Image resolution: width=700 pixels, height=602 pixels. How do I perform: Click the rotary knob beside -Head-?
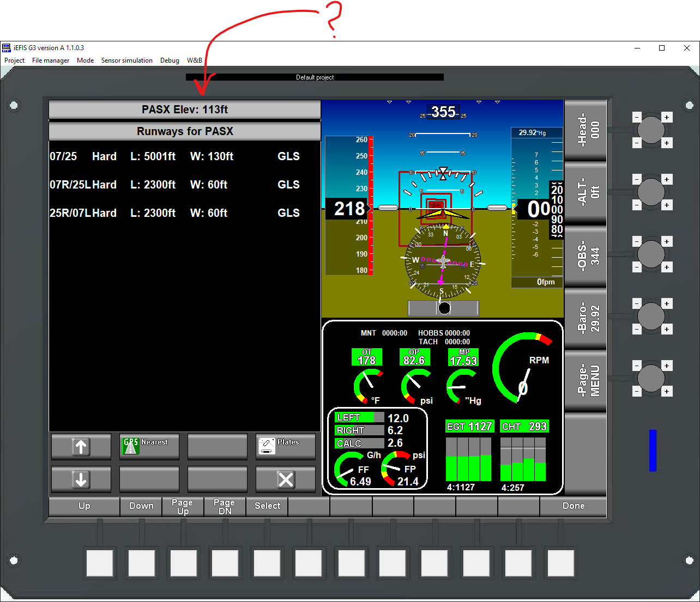[651, 130]
